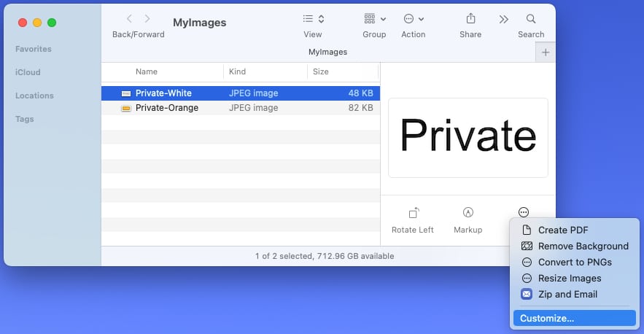Image resolution: width=644 pixels, height=334 pixels.
Task: Sort by Size column header
Action: click(x=321, y=71)
